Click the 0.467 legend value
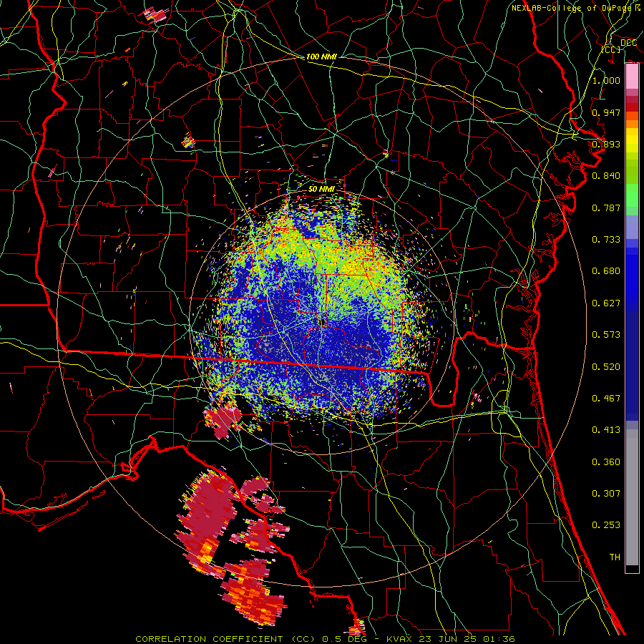The height and width of the screenshot is (644, 644). 606,399
